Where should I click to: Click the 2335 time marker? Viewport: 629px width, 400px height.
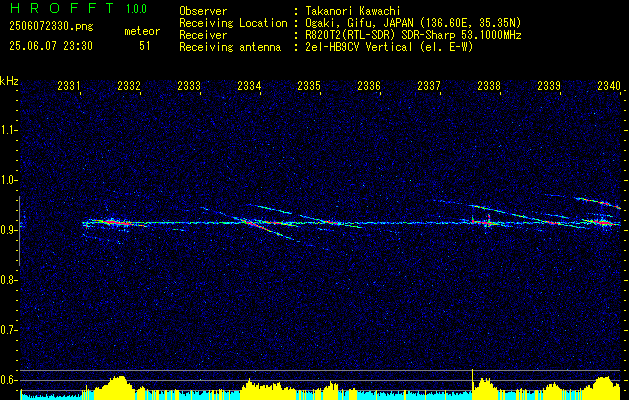coord(308,86)
